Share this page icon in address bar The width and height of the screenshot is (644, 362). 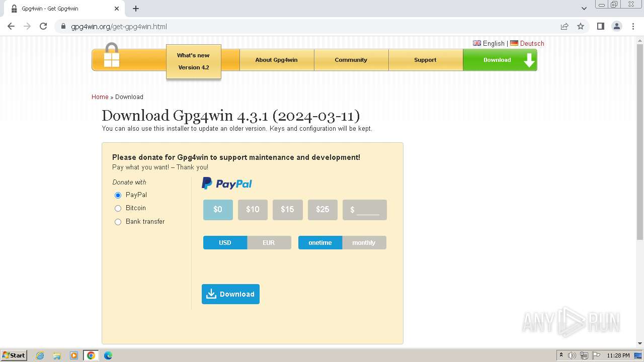coord(565,26)
